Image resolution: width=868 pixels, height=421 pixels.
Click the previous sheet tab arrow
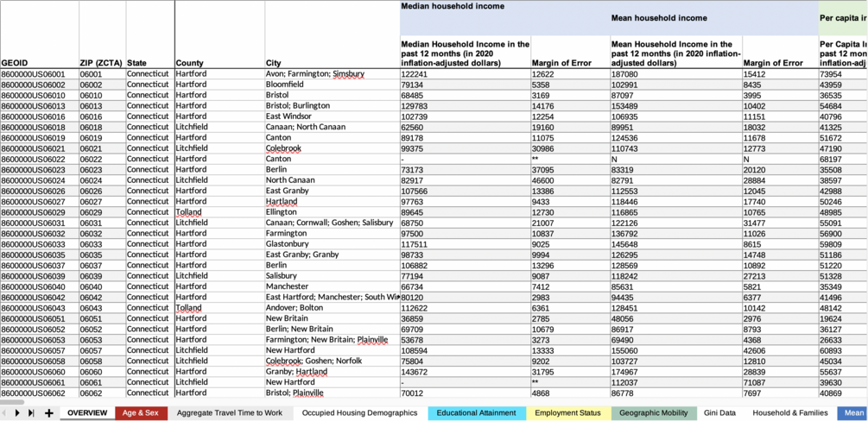click(x=4, y=412)
